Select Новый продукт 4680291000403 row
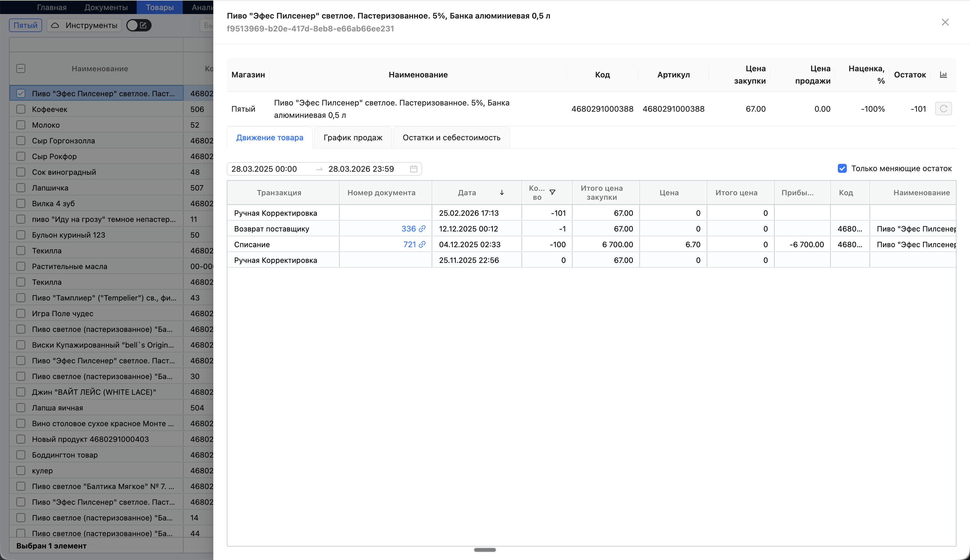This screenshot has width=970, height=560. (x=111, y=439)
